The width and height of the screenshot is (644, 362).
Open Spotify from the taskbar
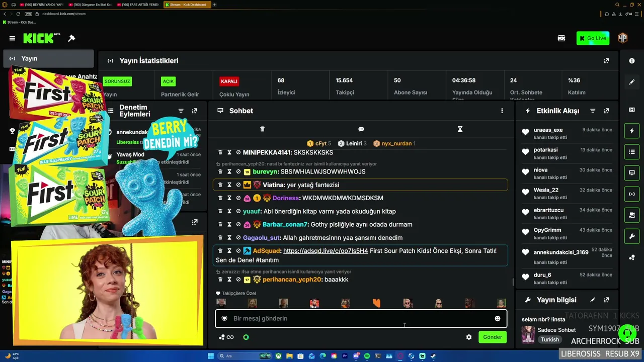click(367, 356)
